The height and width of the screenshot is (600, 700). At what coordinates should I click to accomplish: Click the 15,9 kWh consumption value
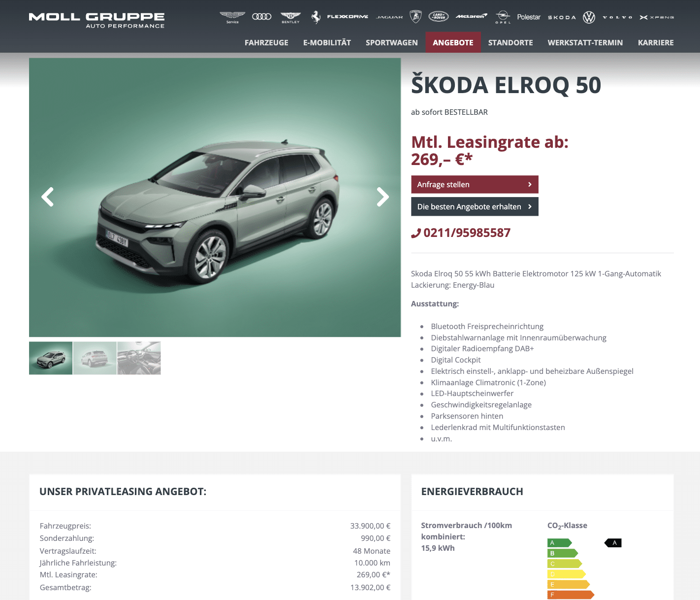coord(438,548)
